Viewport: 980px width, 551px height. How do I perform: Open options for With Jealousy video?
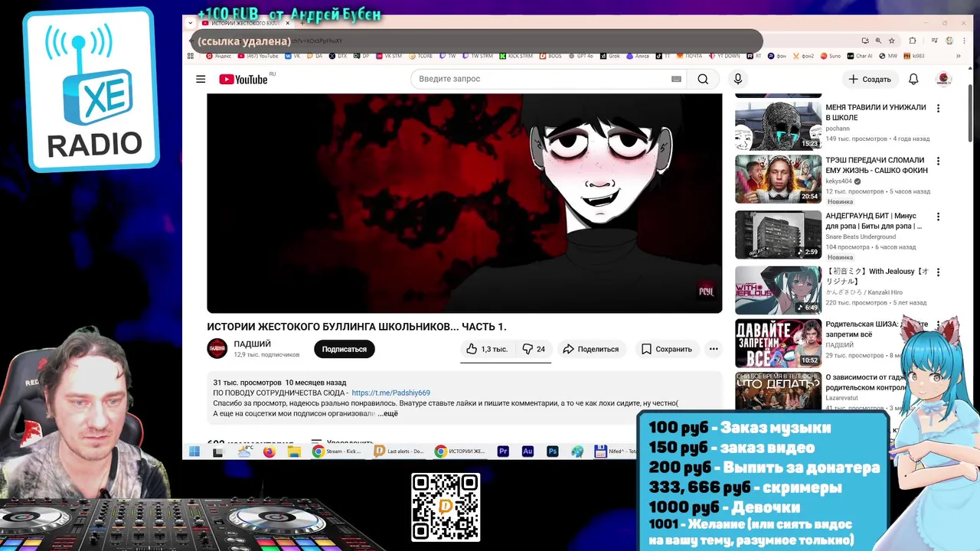938,272
